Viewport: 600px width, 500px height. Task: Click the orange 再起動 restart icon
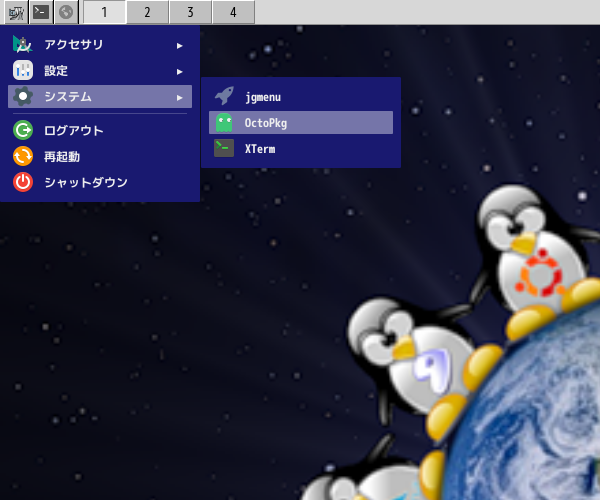(x=23, y=156)
